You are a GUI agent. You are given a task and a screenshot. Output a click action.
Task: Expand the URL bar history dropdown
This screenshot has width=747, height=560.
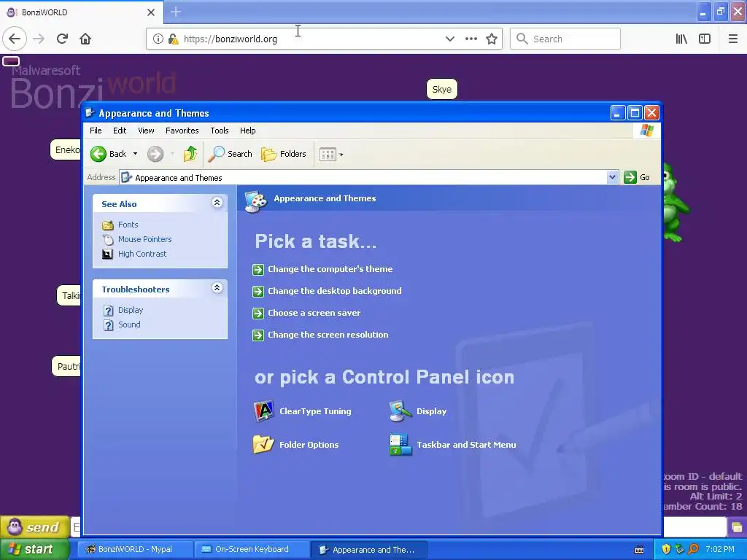449,39
